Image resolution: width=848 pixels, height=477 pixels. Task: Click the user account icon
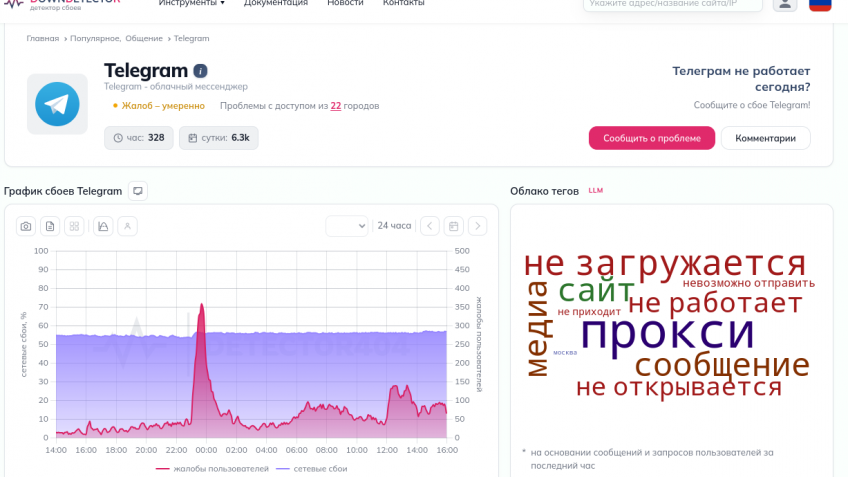[x=785, y=4]
